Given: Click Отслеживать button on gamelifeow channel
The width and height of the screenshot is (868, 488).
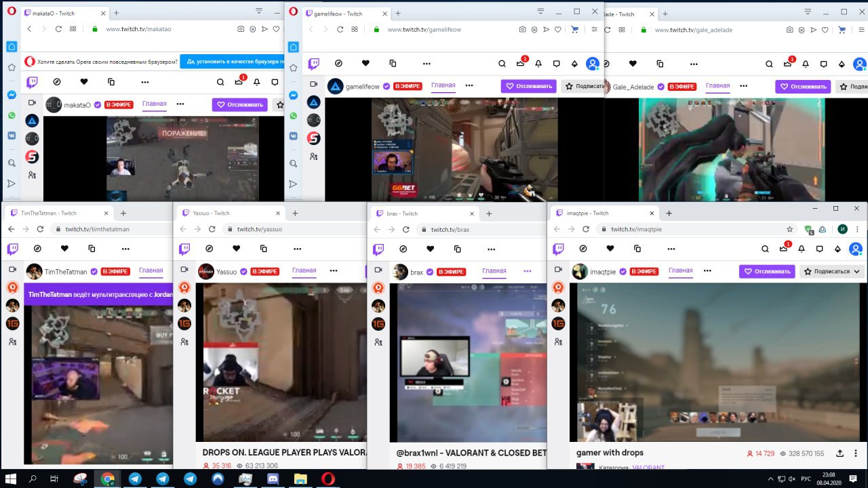Looking at the screenshot, I should [529, 86].
